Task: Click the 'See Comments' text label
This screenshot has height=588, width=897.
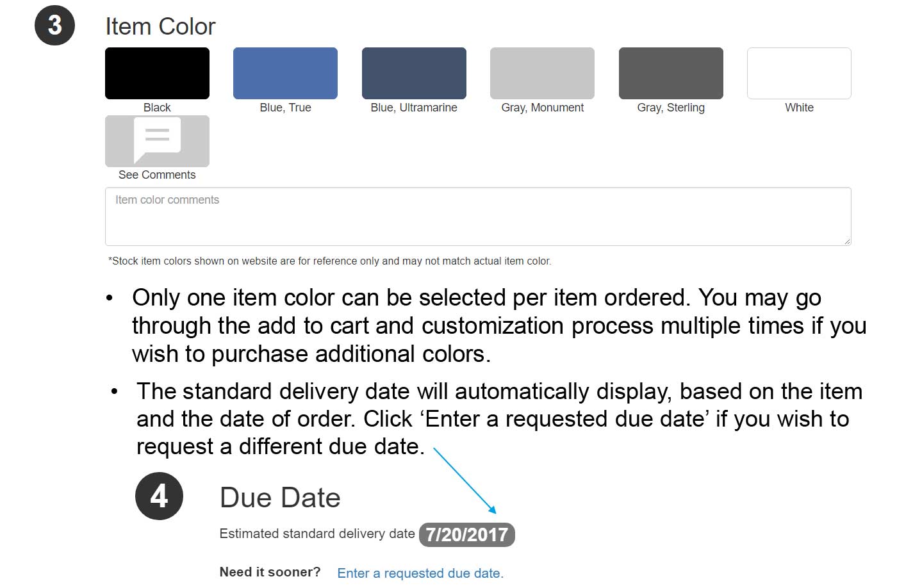Action: pyautogui.click(x=157, y=175)
